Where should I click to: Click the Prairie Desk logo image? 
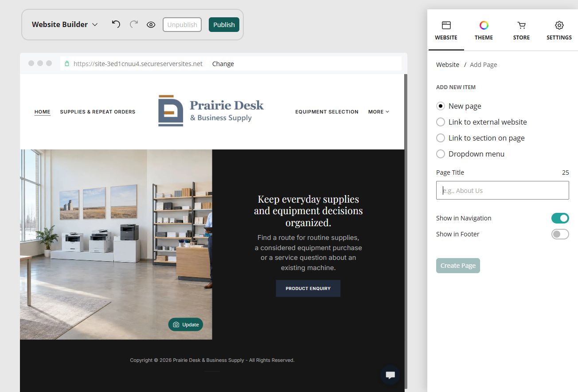click(211, 111)
